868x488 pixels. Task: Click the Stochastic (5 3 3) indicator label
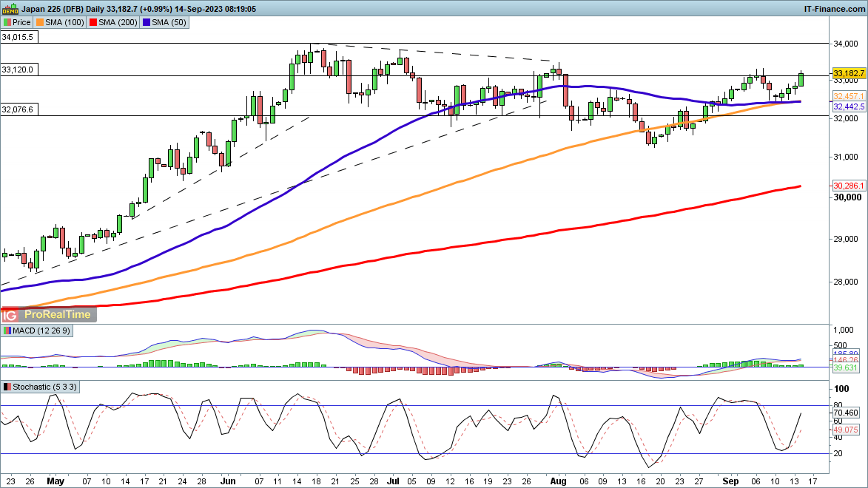pos(45,387)
